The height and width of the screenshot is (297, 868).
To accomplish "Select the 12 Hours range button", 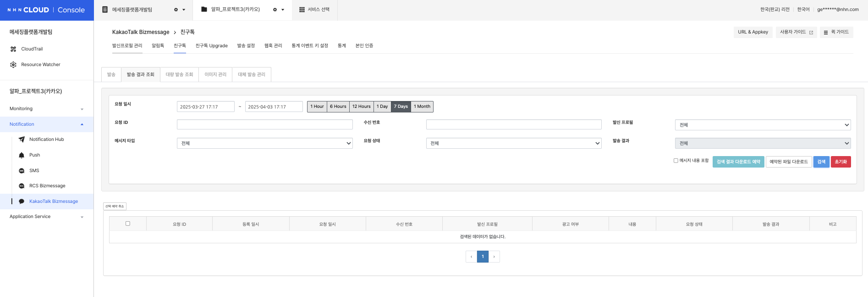I will 362,106.
